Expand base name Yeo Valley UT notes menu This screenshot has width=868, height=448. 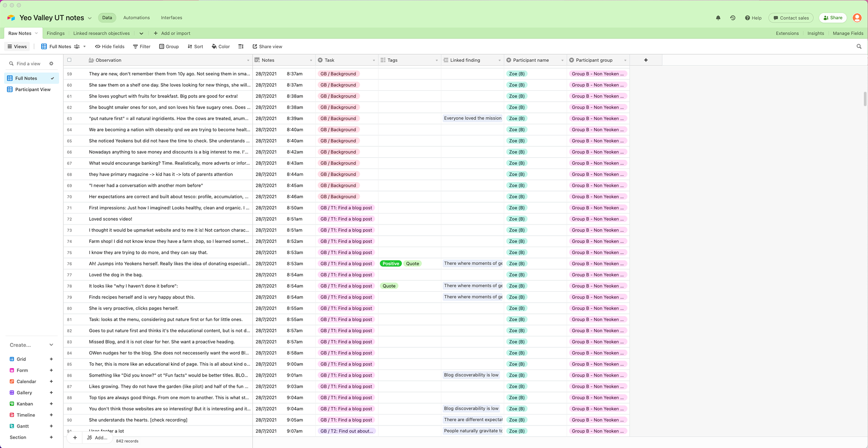[x=90, y=18]
